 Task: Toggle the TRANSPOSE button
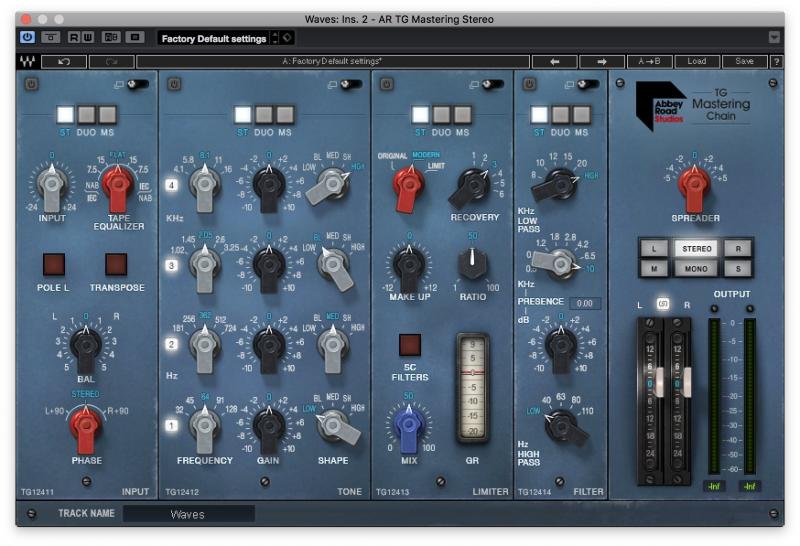click(x=116, y=264)
